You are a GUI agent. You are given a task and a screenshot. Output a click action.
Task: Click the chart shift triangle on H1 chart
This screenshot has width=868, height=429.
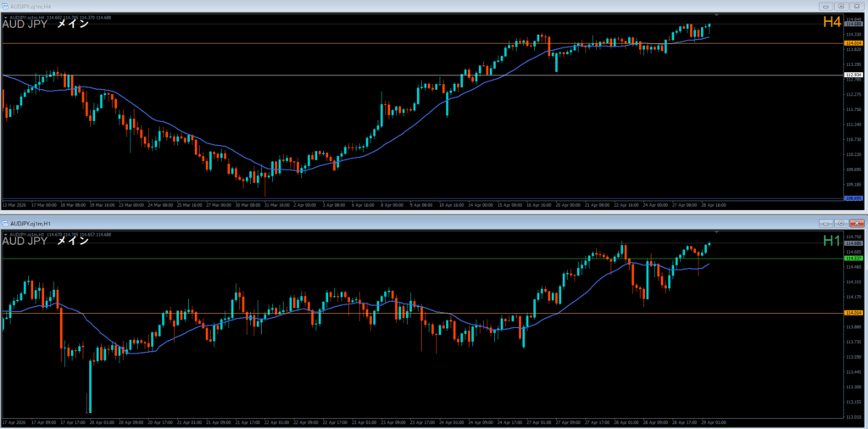click(x=717, y=231)
